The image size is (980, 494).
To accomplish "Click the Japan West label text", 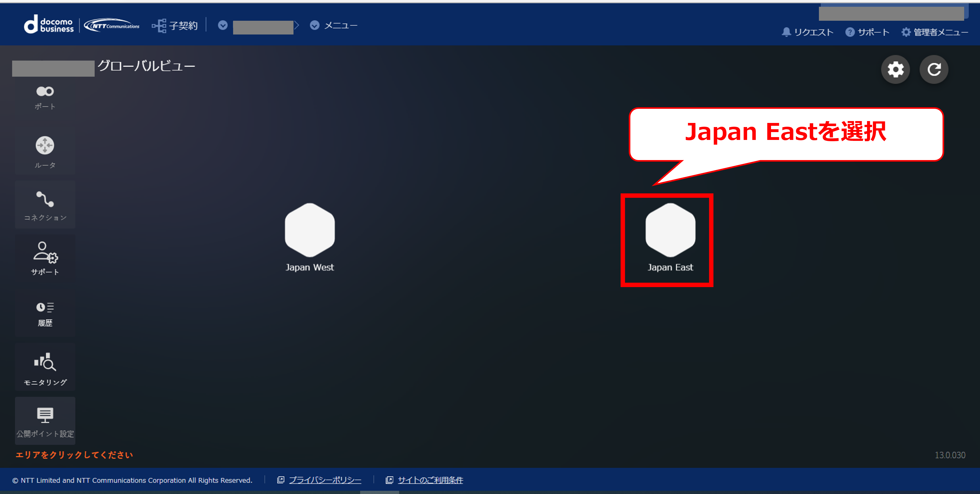I will point(310,267).
